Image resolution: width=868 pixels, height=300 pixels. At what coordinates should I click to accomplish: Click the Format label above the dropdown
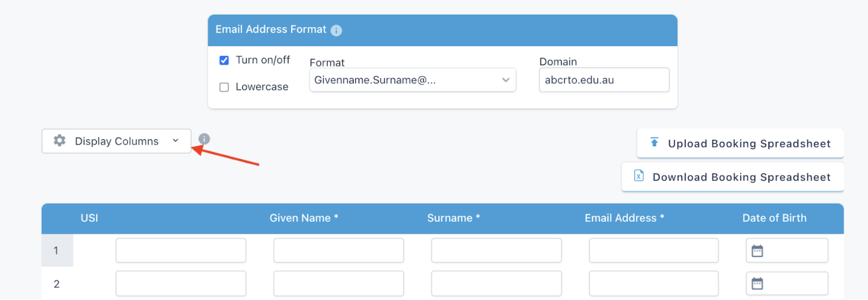[327, 63]
